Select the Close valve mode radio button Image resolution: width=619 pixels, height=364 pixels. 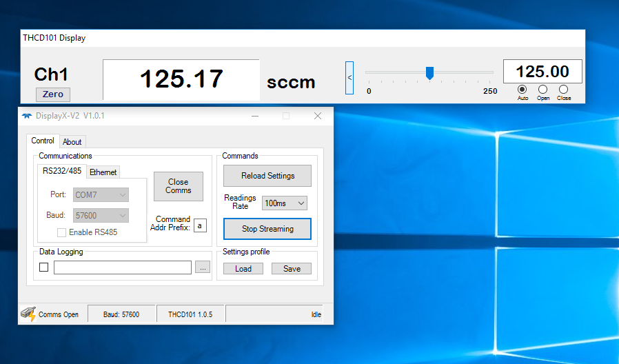[563, 90]
